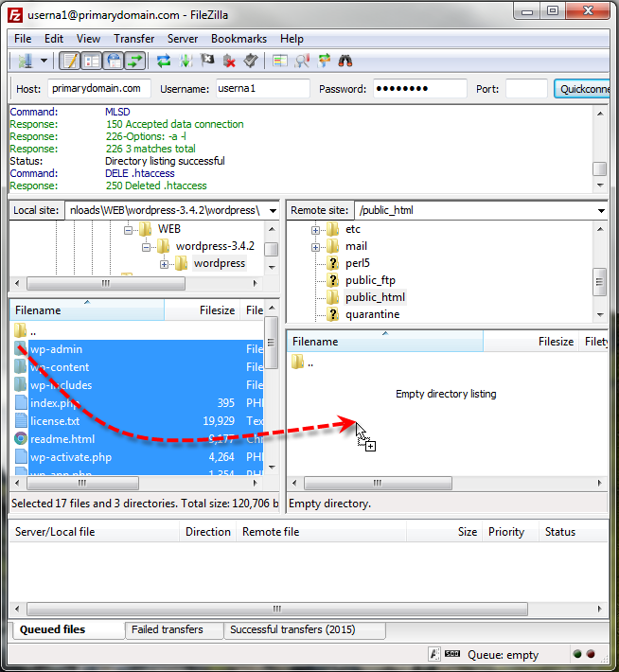
Task: Click the process queue toolbar icon
Action: [x=186, y=61]
